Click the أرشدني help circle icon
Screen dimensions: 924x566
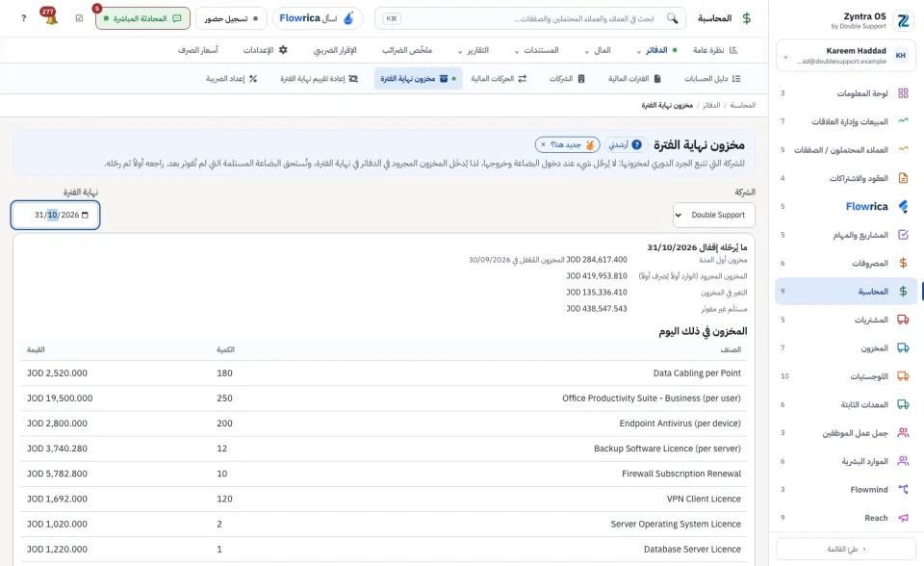[x=636, y=144]
